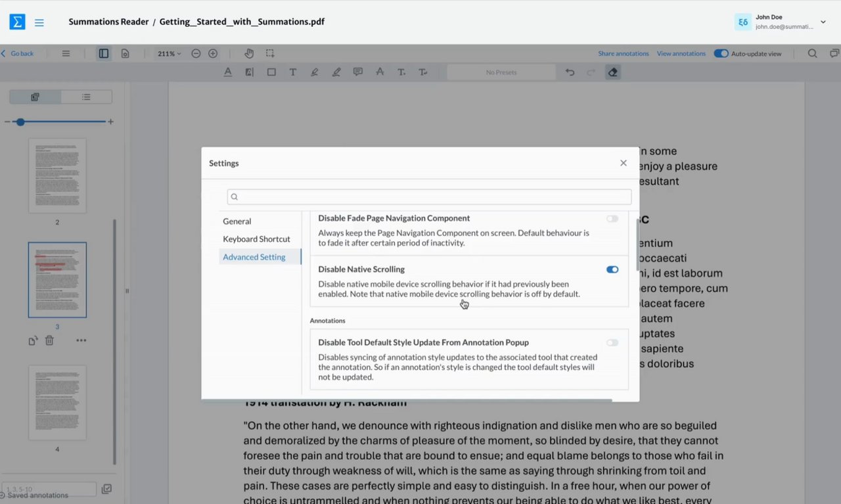Delete page 3 with trash icon
Viewport: 841px width, 504px height.
pyautogui.click(x=49, y=340)
